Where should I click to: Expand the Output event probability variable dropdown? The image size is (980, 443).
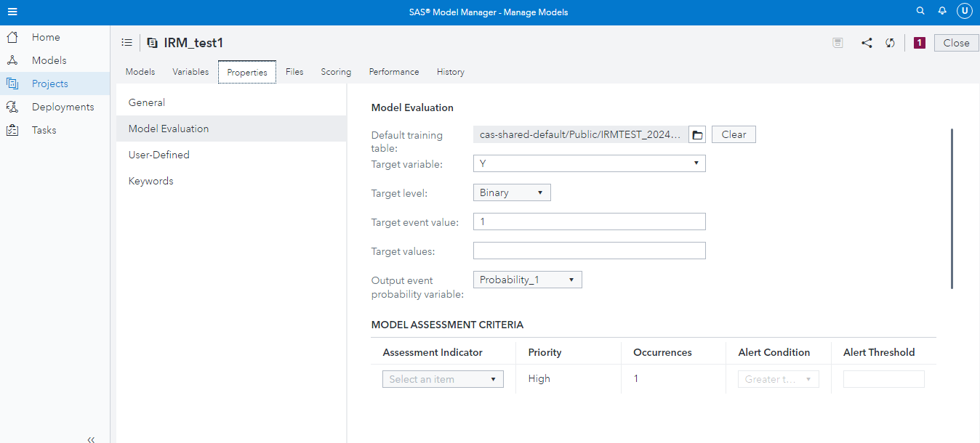[527, 280]
